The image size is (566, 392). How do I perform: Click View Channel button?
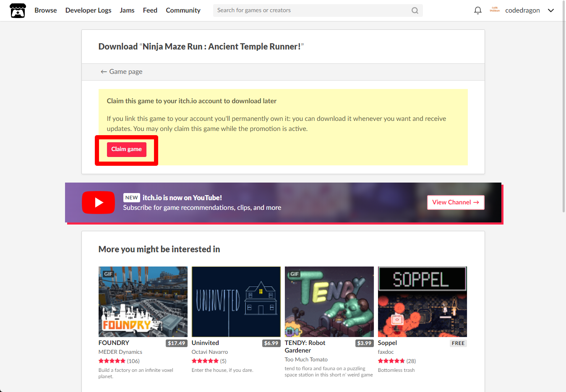click(456, 202)
